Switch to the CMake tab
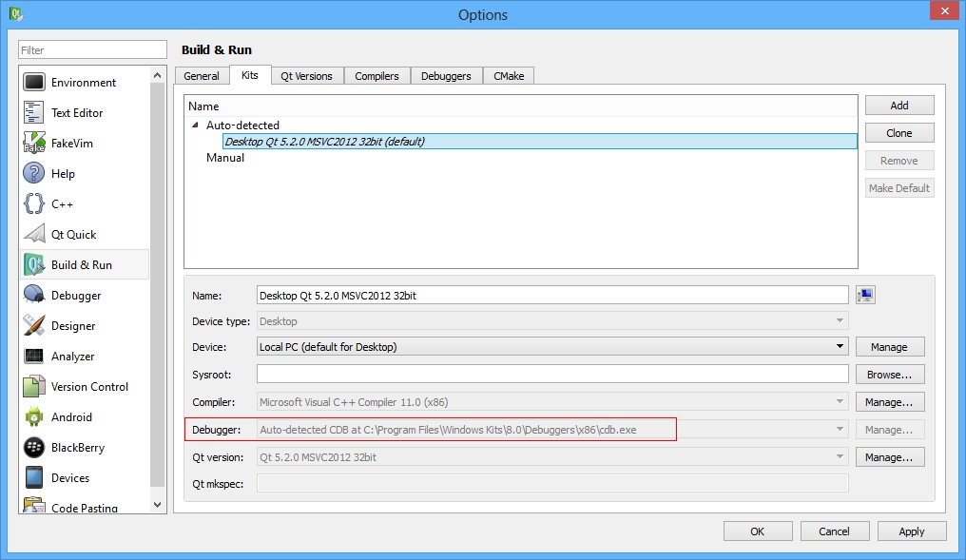The height and width of the screenshot is (560, 966). (509, 76)
